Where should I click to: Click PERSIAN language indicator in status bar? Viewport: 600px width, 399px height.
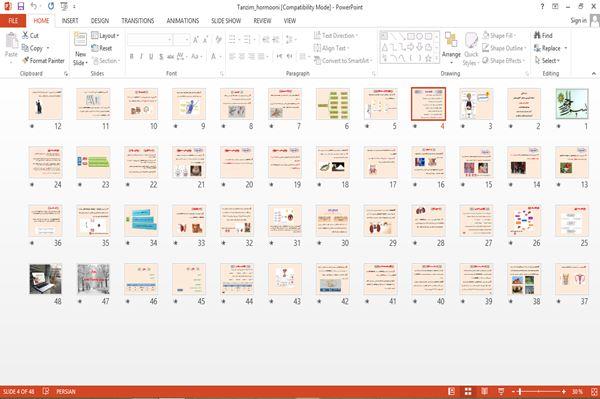[66, 391]
